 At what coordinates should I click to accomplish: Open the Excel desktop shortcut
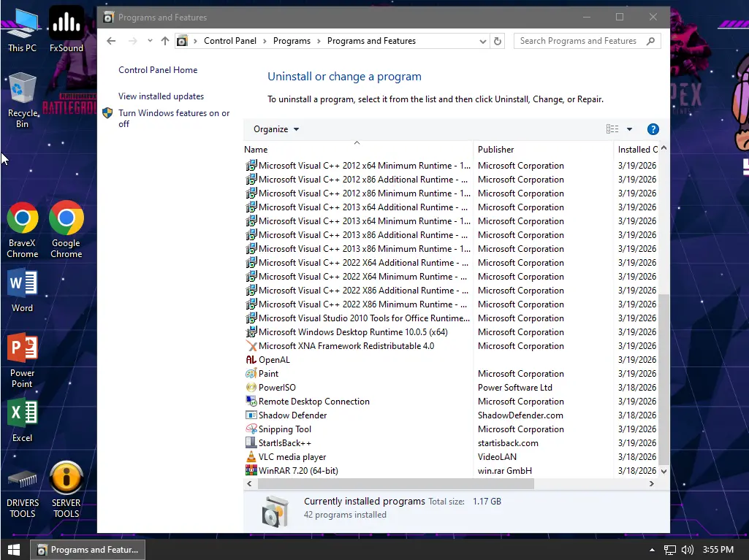pos(22,421)
